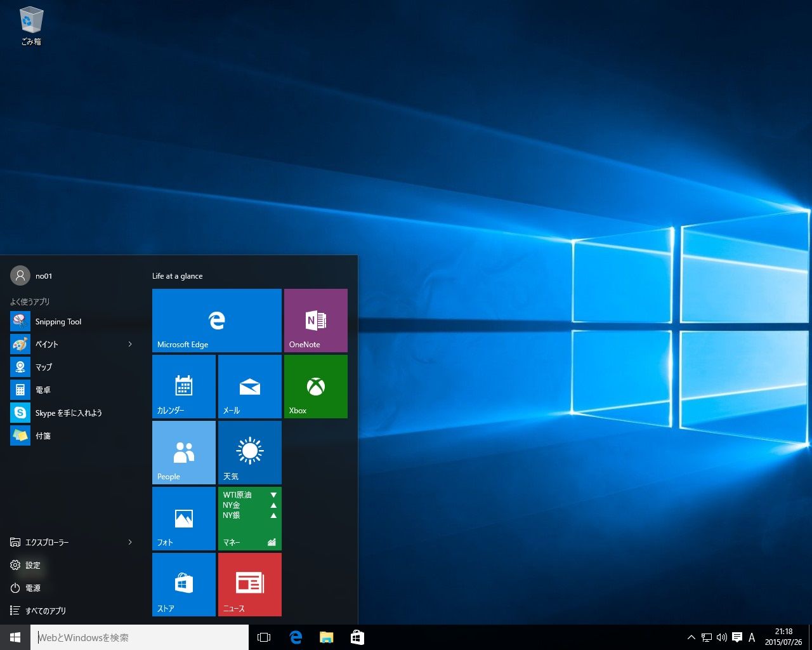This screenshot has width=812, height=650.
Task: Launch the Xbox tile
Action: pos(316,387)
